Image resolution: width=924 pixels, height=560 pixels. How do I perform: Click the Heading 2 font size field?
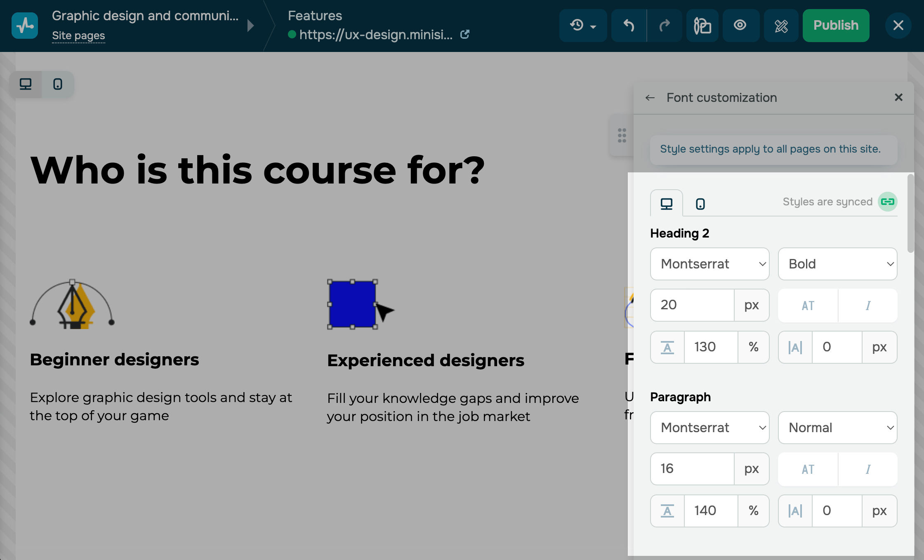(x=693, y=305)
